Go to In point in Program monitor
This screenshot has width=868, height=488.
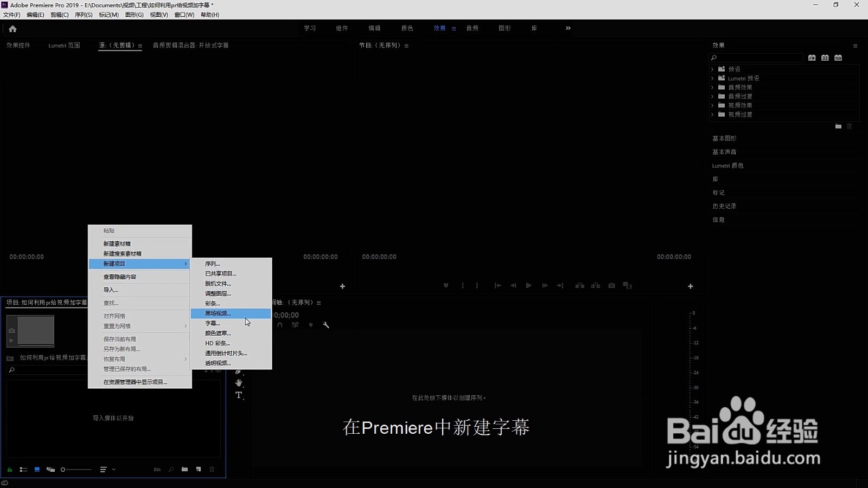(x=497, y=286)
